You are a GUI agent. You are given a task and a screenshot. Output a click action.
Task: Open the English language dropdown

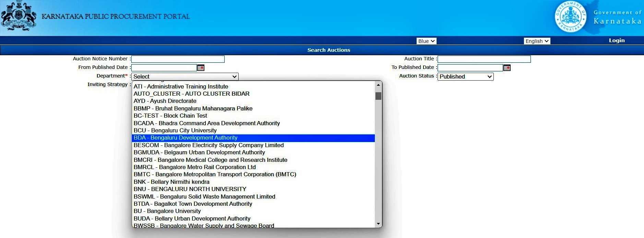(537, 41)
